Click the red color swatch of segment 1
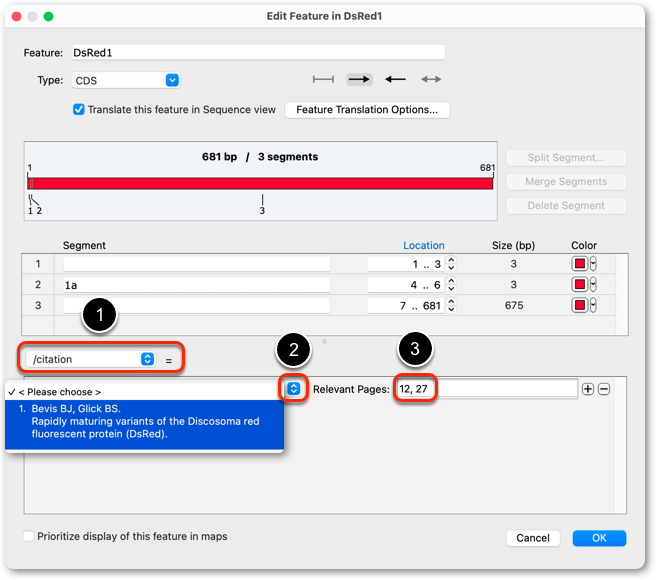The height and width of the screenshot is (580, 656). (579, 264)
